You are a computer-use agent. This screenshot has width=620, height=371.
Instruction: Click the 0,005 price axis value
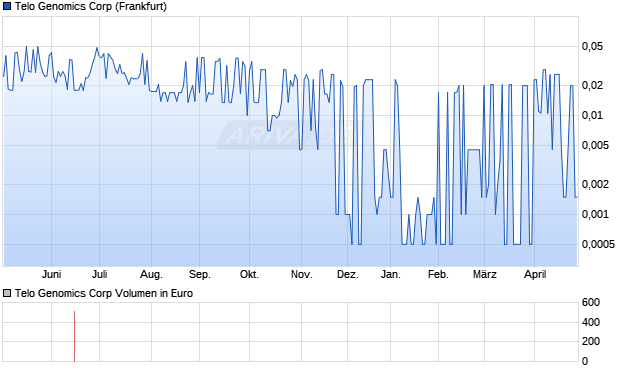pos(595,145)
